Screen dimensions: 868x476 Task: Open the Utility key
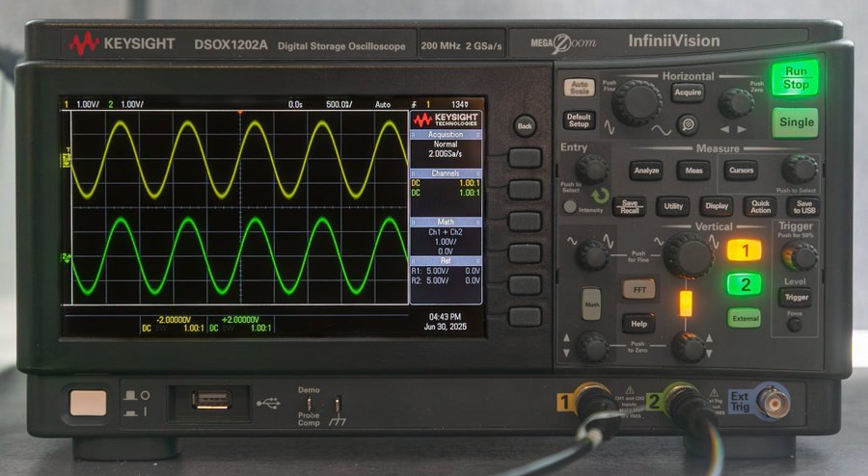[x=673, y=206]
